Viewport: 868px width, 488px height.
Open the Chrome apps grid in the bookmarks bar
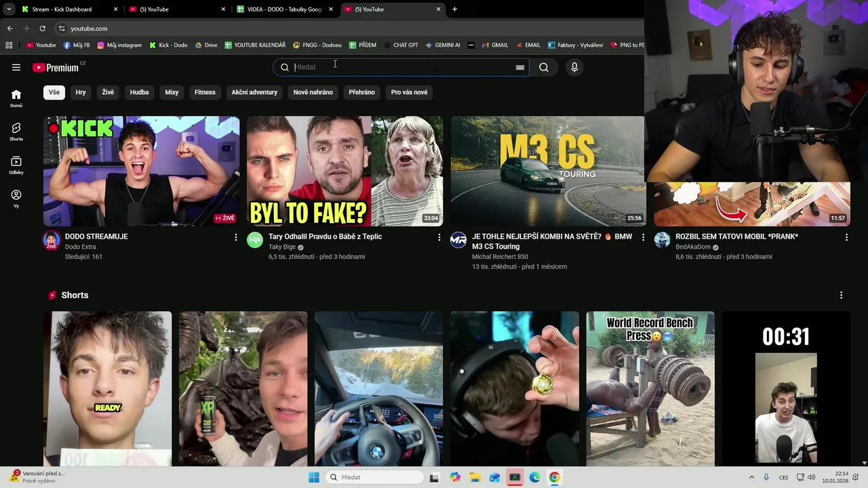tap(9, 45)
